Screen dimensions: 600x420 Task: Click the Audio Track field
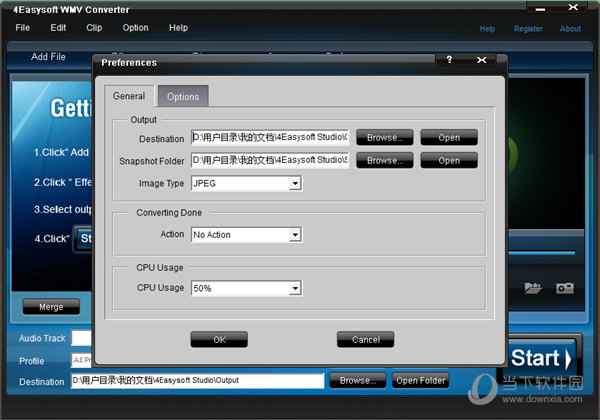coord(81,338)
